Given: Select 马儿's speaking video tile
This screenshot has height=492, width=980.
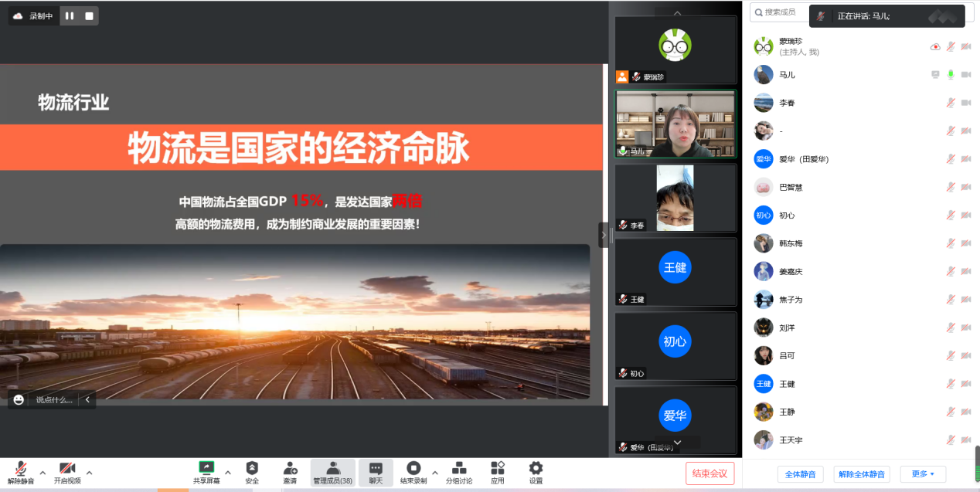Looking at the screenshot, I should coord(675,124).
